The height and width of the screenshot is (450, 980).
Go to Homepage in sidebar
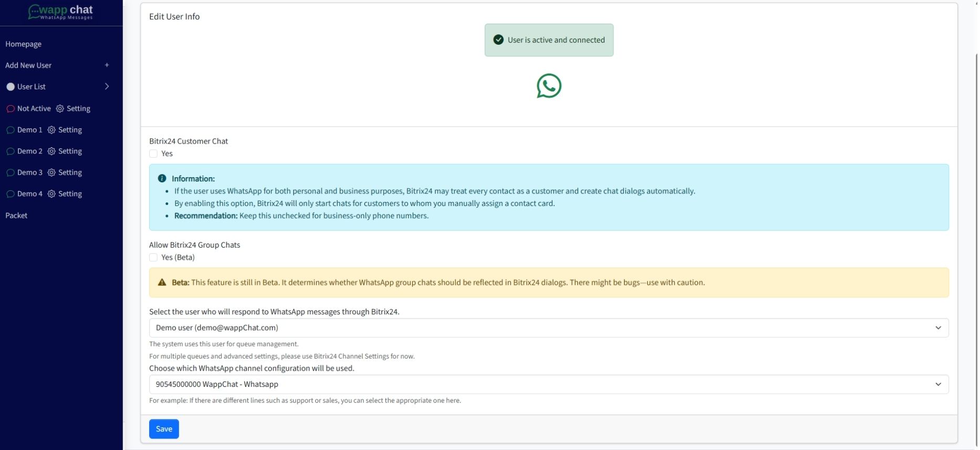pos(23,44)
